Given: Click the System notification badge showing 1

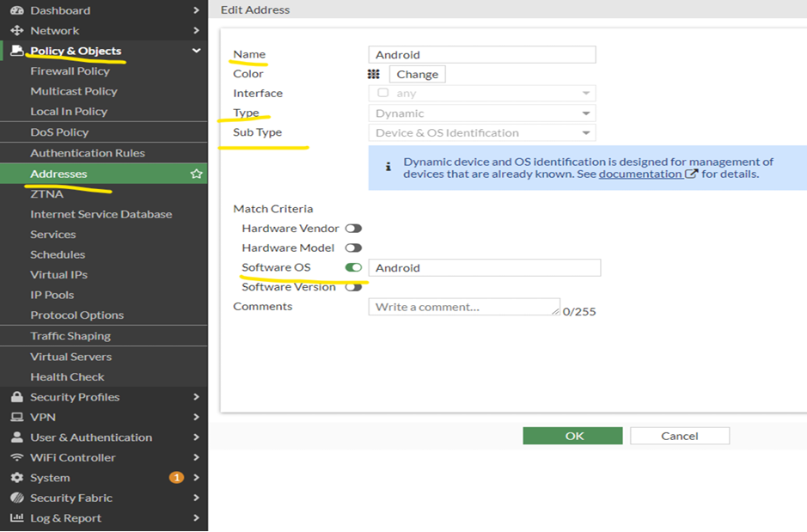Looking at the screenshot, I should point(176,478).
